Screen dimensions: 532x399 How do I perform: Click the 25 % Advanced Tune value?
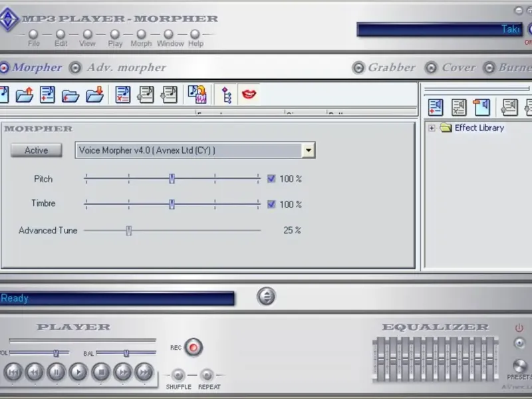click(x=292, y=230)
